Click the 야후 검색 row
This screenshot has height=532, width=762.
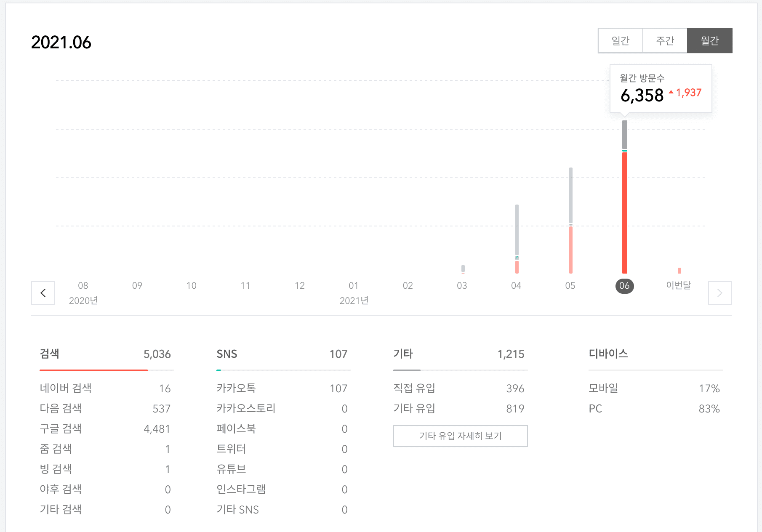[105, 489]
